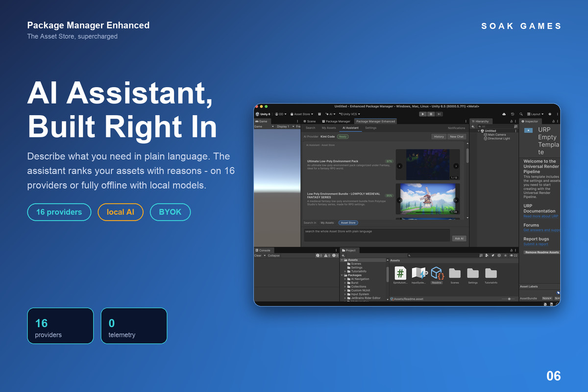The height and width of the screenshot is (392, 588).
Task: Go to previous image of Ultimate Low-Poly pack
Action: [x=399, y=166]
